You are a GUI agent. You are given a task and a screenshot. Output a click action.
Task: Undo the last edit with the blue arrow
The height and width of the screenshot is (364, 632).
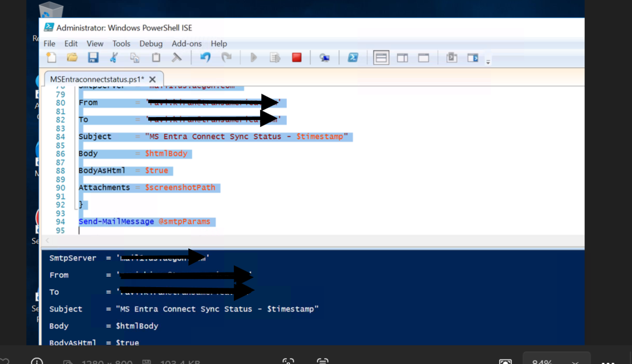[x=205, y=58]
